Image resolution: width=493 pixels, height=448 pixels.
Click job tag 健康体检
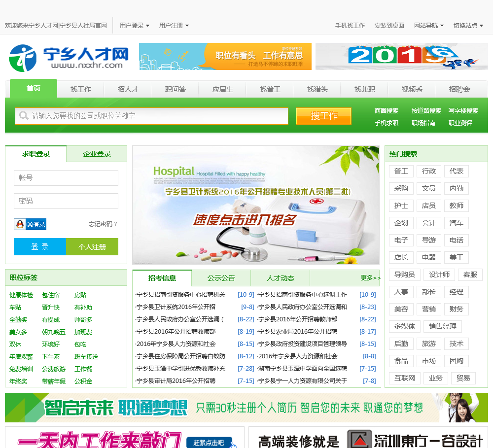[x=21, y=295]
